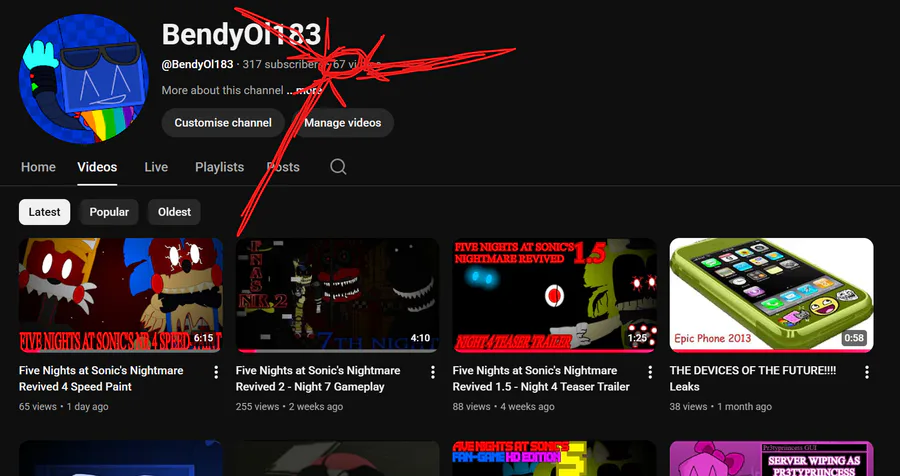This screenshot has width=900, height=476.
Task: Click the Customise channel button
Action: coord(223,123)
